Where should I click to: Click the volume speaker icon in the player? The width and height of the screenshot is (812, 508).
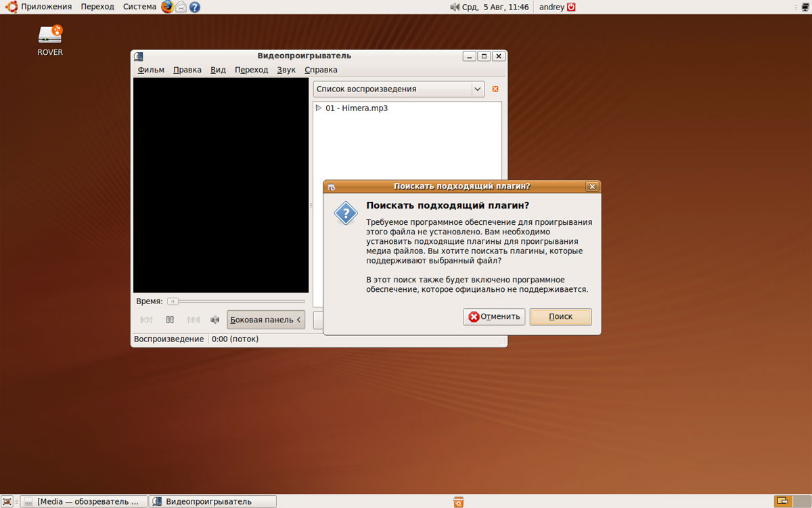click(215, 320)
